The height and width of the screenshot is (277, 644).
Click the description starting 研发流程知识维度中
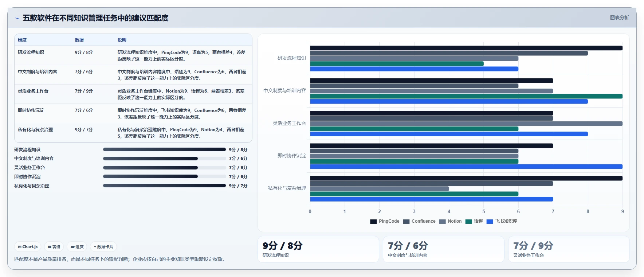coord(182,56)
